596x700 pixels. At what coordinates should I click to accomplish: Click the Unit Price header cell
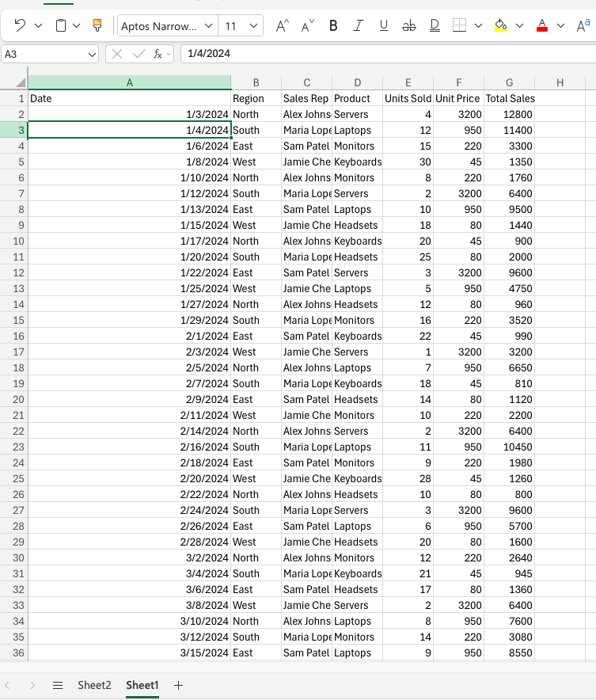coord(458,98)
